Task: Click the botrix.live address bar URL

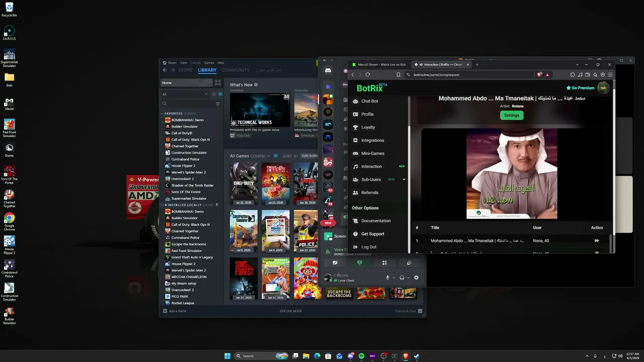Action: pyautogui.click(x=436, y=74)
